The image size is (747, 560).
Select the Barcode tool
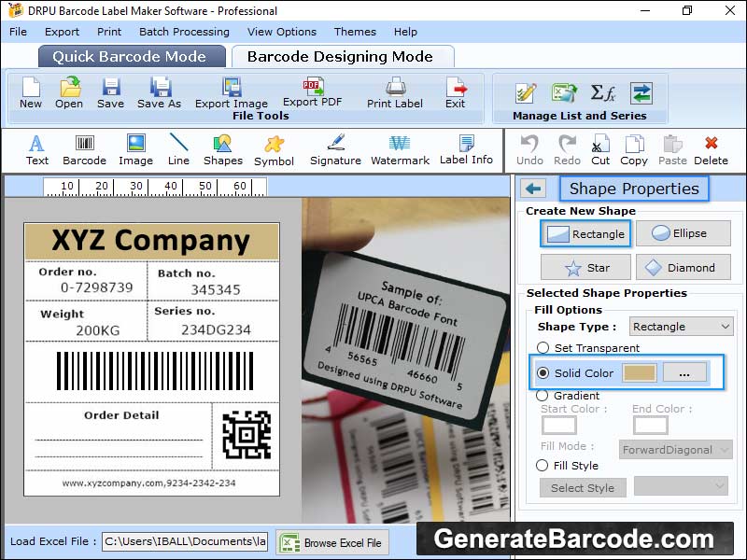[x=85, y=144]
